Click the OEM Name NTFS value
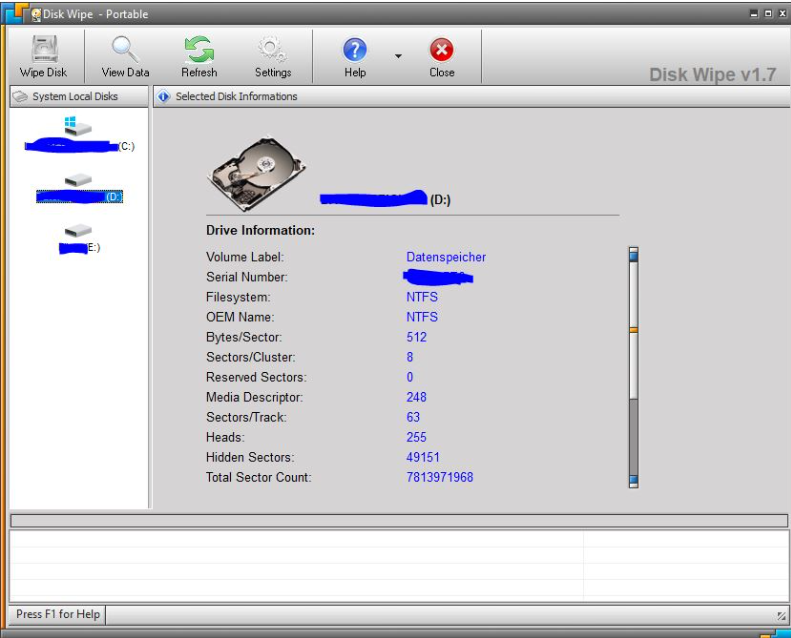 422,317
